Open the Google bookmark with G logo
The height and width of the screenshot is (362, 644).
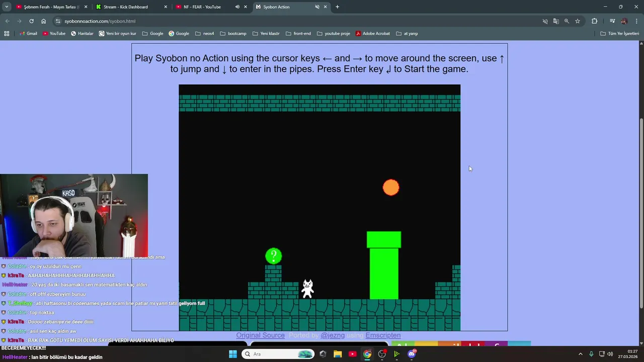click(179, 34)
